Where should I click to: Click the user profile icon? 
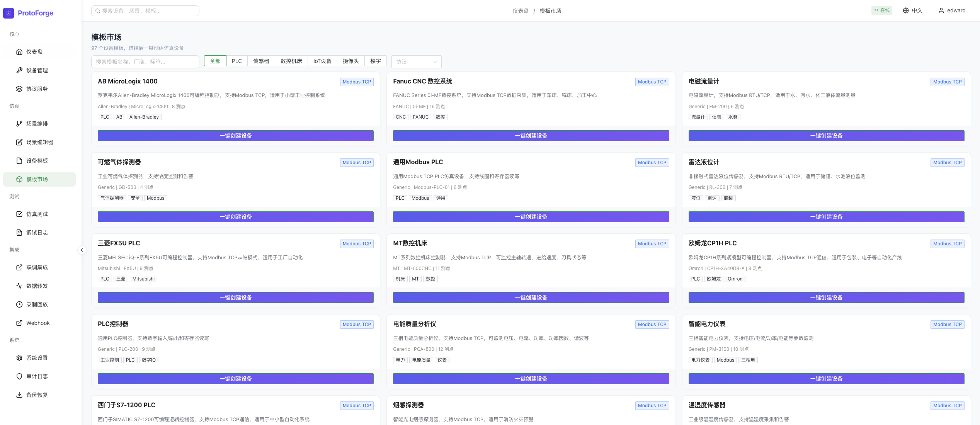(941, 10)
